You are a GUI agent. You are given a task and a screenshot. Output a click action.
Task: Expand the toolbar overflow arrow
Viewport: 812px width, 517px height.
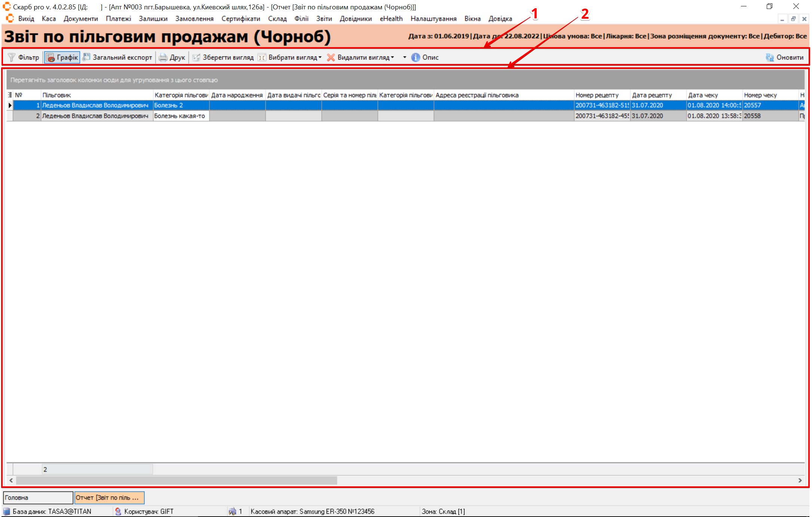click(x=405, y=57)
